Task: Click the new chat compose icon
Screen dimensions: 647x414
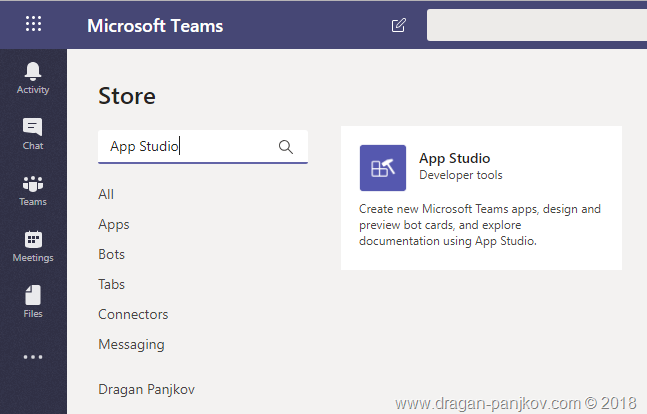Action: click(399, 25)
